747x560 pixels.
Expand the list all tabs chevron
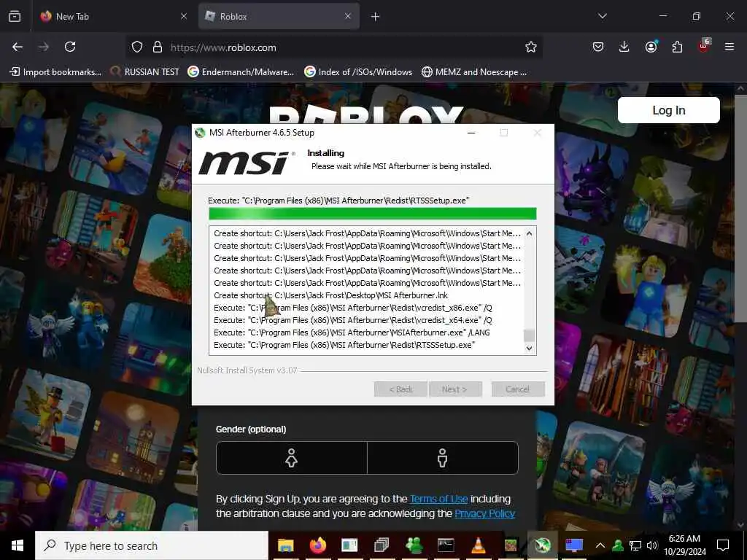click(x=603, y=16)
